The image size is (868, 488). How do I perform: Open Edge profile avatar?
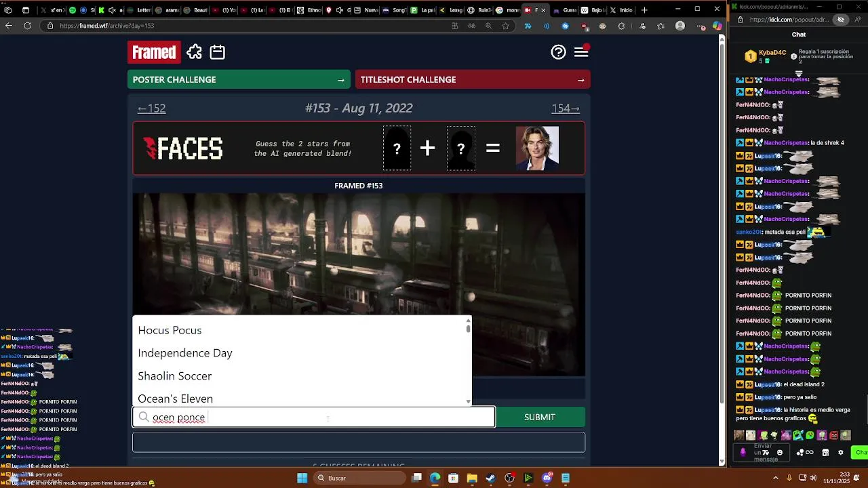tap(680, 26)
